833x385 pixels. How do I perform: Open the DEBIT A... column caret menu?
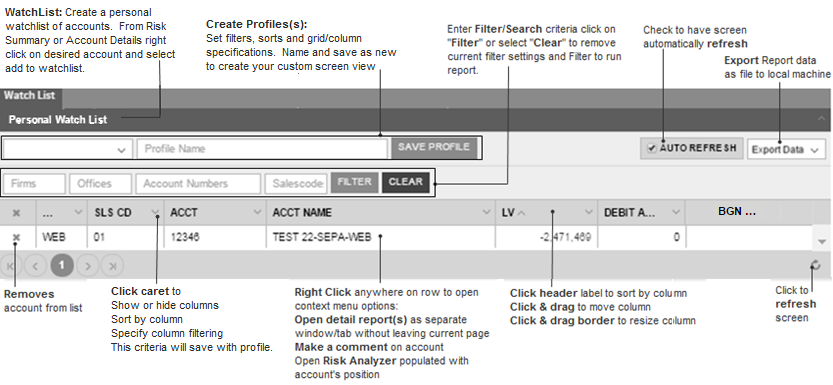(676, 212)
